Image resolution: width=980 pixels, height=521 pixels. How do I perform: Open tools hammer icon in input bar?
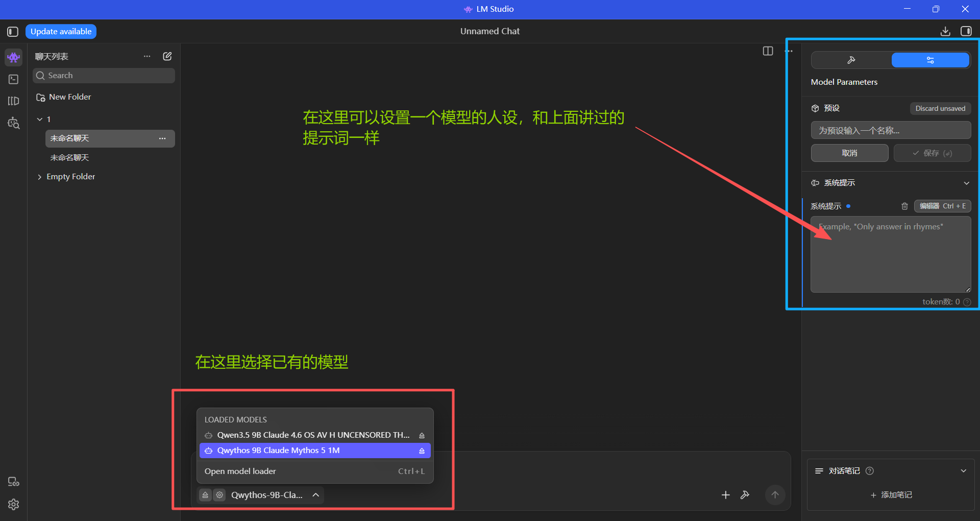coord(745,495)
